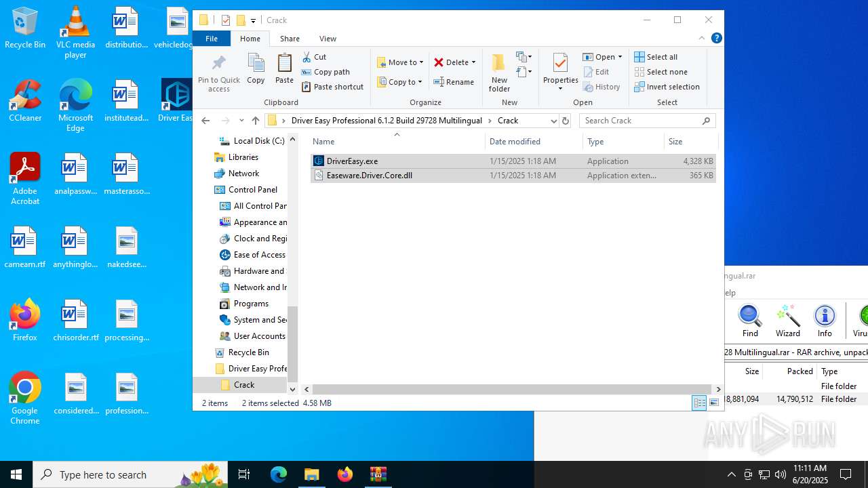Image resolution: width=868 pixels, height=488 pixels.
Task: Click the Refresh address bar button
Action: coord(566,121)
